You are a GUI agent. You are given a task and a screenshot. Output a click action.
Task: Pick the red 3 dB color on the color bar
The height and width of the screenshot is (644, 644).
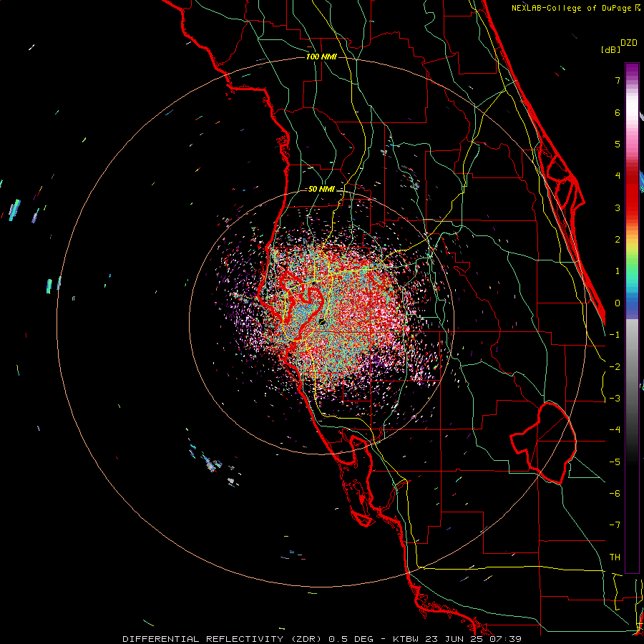click(632, 208)
